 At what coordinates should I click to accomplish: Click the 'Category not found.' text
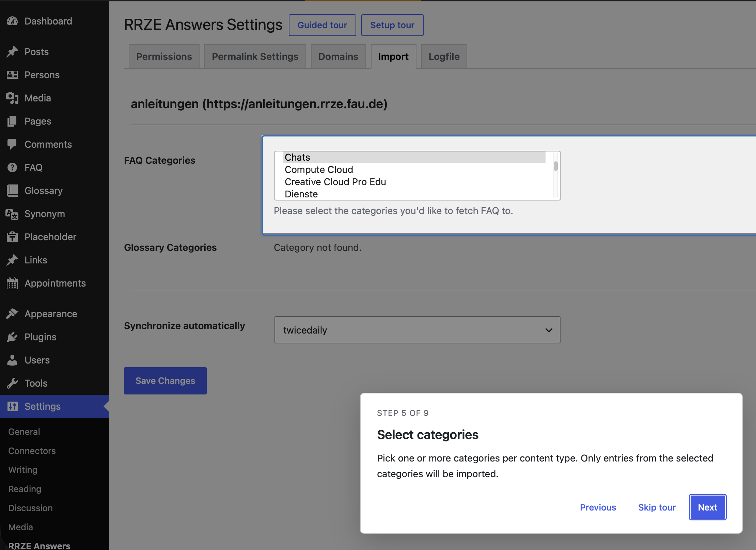[x=317, y=247]
